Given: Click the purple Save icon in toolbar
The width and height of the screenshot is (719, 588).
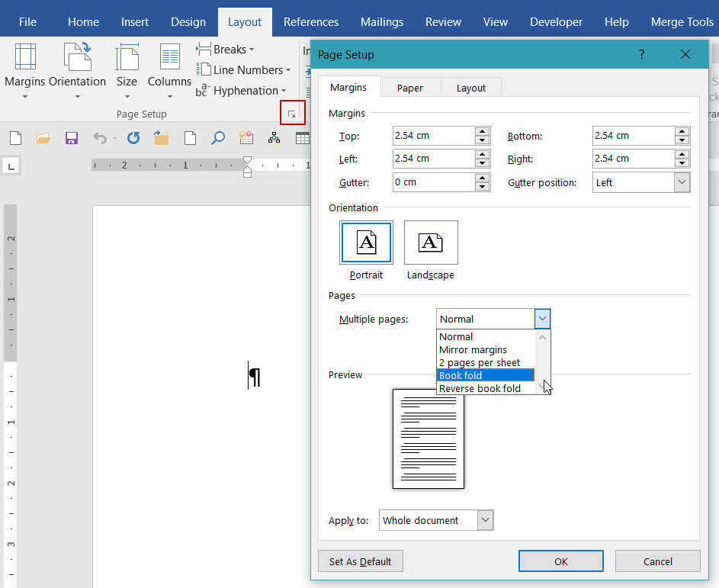Looking at the screenshot, I should tap(72, 138).
